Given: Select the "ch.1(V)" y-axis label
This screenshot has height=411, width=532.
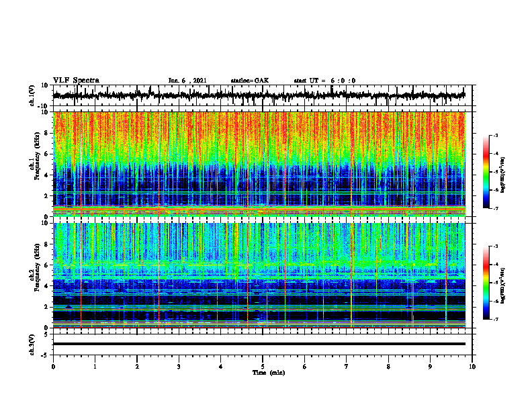Looking at the screenshot, I should [x=32, y=95].
